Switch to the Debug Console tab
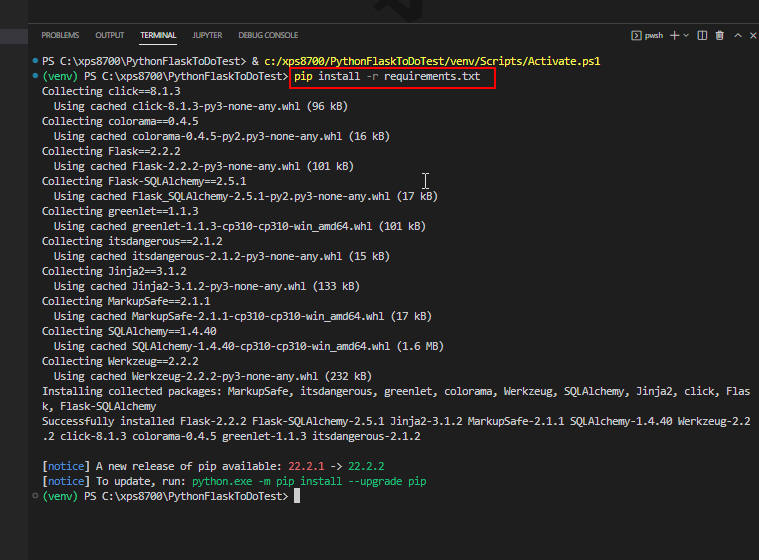759x560 pixels. click(268, 35)
